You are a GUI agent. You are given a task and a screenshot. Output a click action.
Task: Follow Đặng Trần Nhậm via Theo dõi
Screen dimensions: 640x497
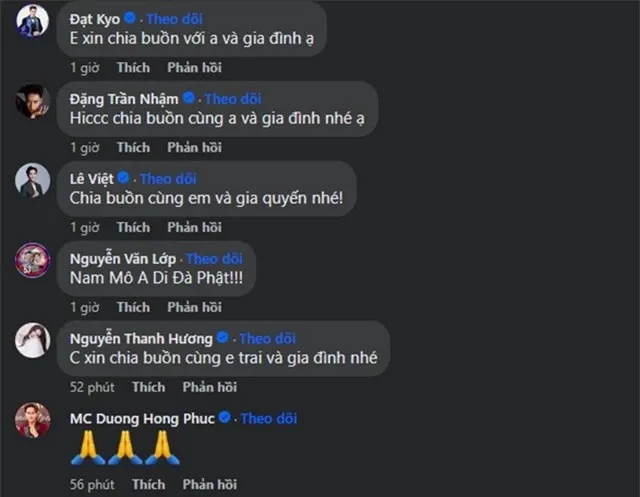point(233,99)
